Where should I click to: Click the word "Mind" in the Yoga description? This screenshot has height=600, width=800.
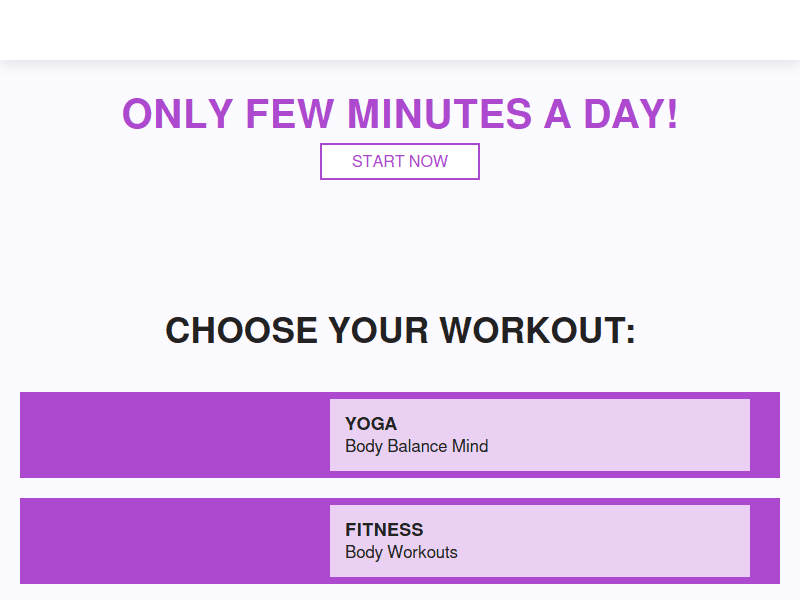470,446
